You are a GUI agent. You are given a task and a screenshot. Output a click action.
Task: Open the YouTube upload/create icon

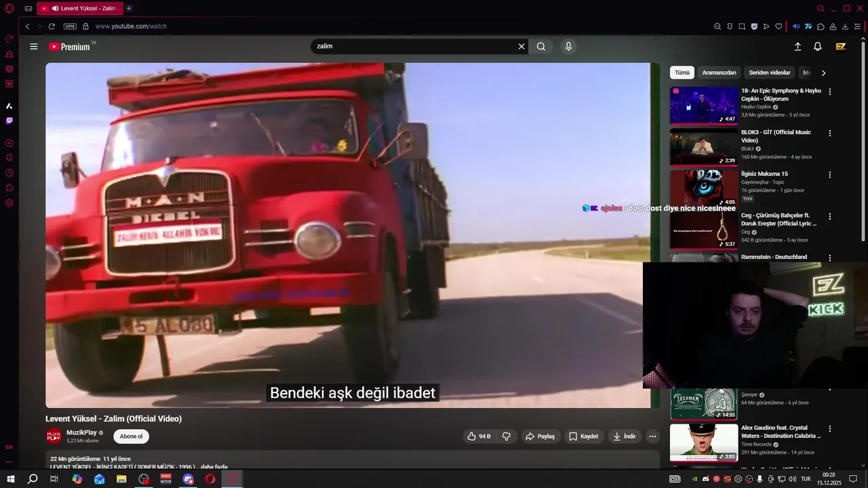[797, 47]
